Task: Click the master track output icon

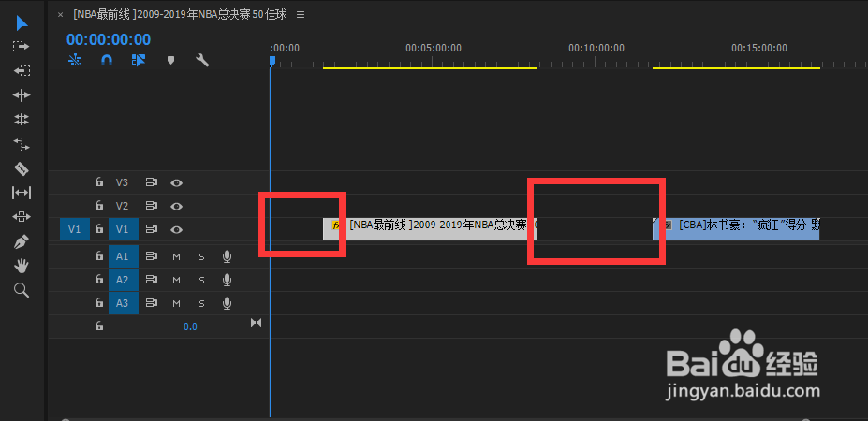Action: tap(256, 323)
